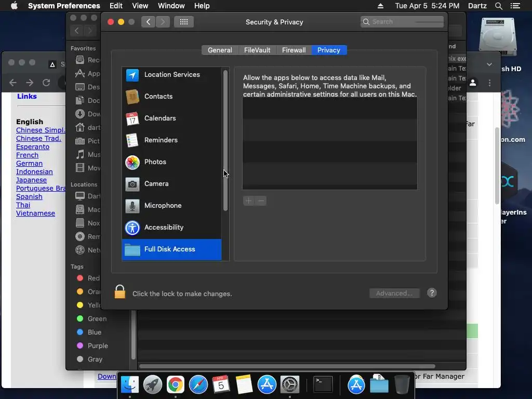This screenshot has height=399, width=532.
Task: Select Microphone in the privacy list
Action: click(171, 205)
